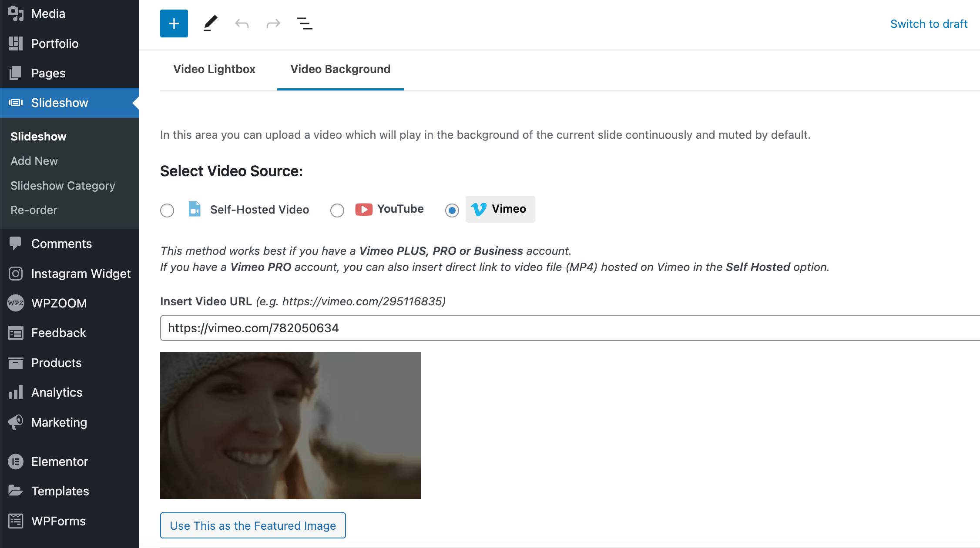Click Use This as the Featured Image
Image resolution: width=980 pixels, height=548 pixels.
pos(252,526)
